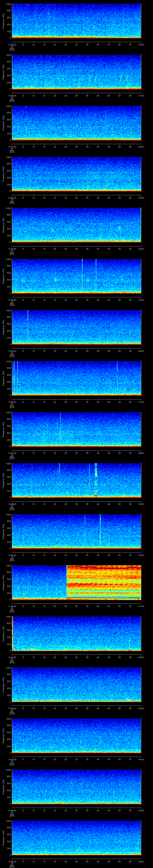Viewport: 153px width, 868px height.
Task: Select the start time label 5:40:00
Action: 12,606
